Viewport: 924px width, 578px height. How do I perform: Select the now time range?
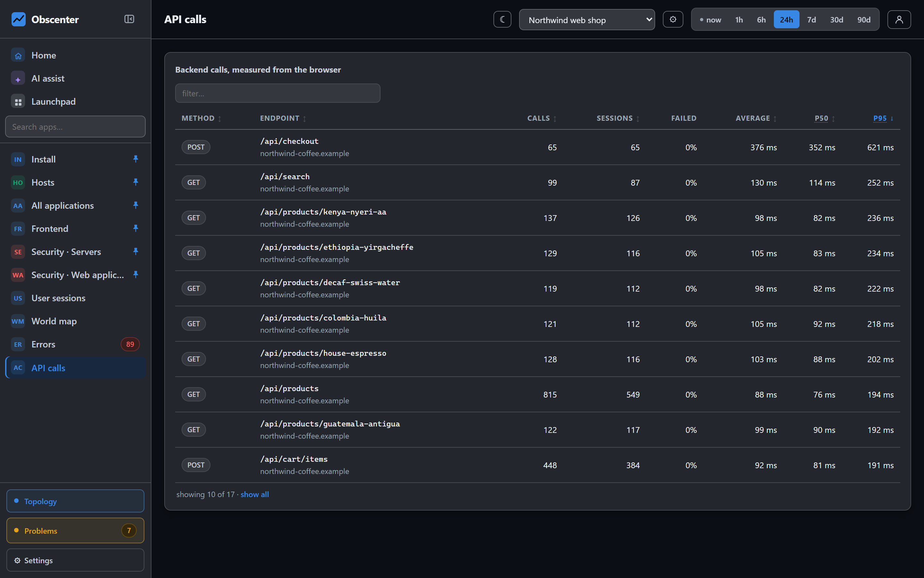(710, 20)
